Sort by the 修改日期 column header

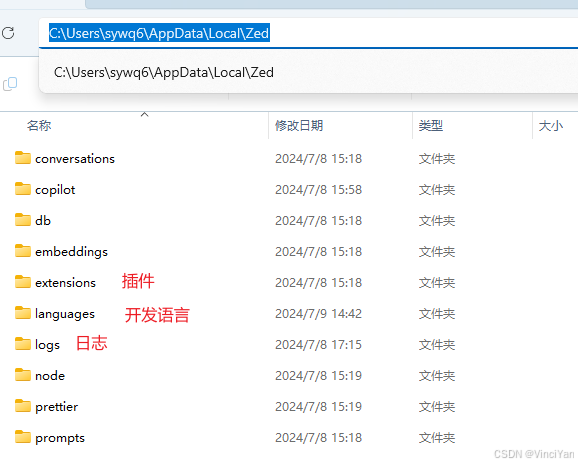(299, 126)
